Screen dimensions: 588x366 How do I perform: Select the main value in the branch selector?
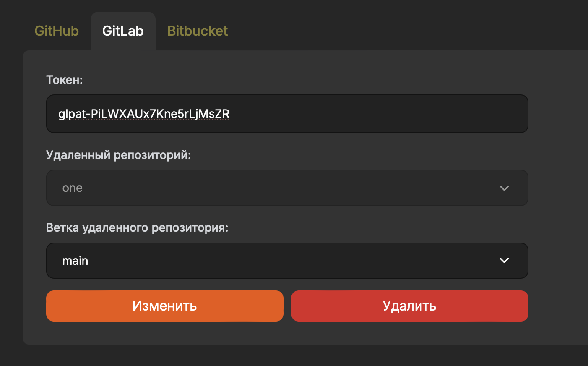click(75, 261)
